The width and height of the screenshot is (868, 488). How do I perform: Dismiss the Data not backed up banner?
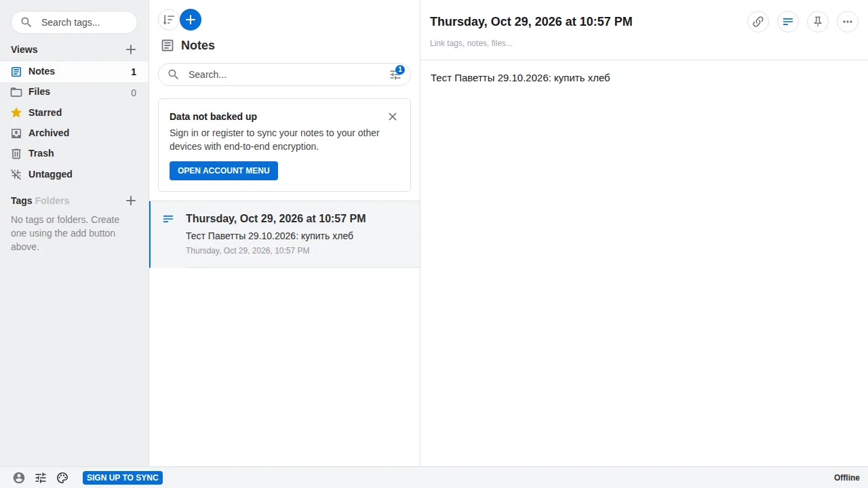(x=393, y=117)
